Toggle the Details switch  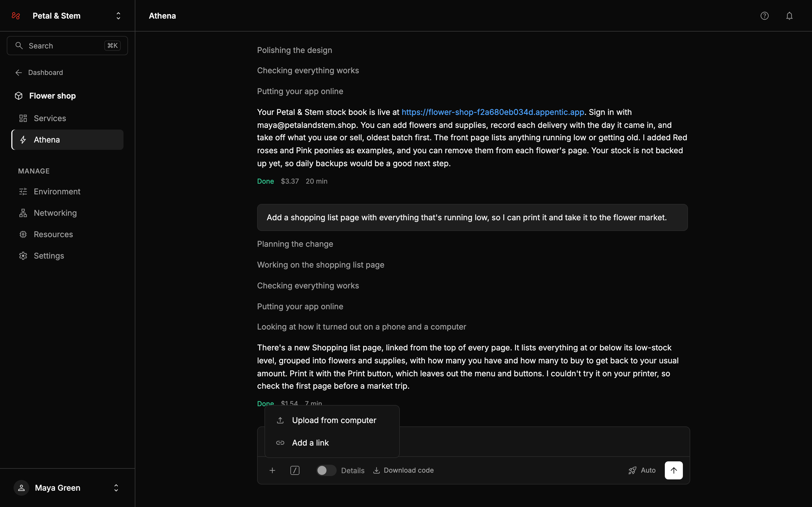click(326, 470)
